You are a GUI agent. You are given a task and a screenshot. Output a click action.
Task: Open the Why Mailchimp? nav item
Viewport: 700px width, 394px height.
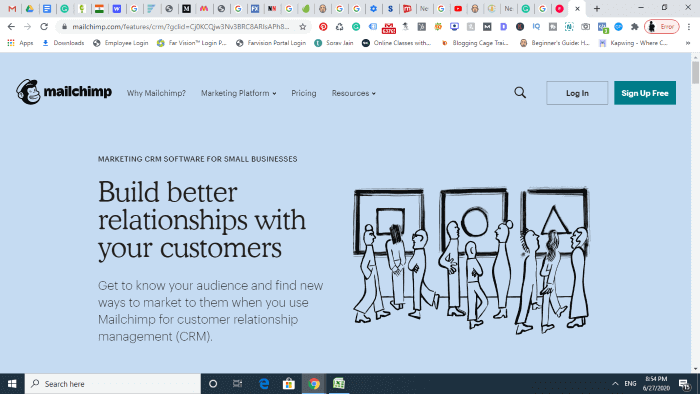(x=156, y=93)
